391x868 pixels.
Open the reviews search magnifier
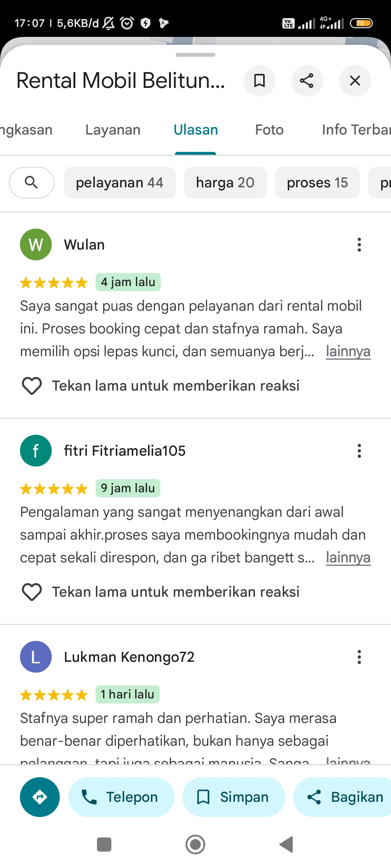point(31,183)
